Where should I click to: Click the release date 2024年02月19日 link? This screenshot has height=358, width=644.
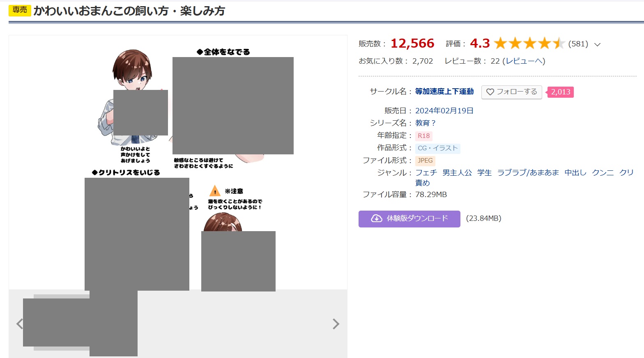click(444, 111)
